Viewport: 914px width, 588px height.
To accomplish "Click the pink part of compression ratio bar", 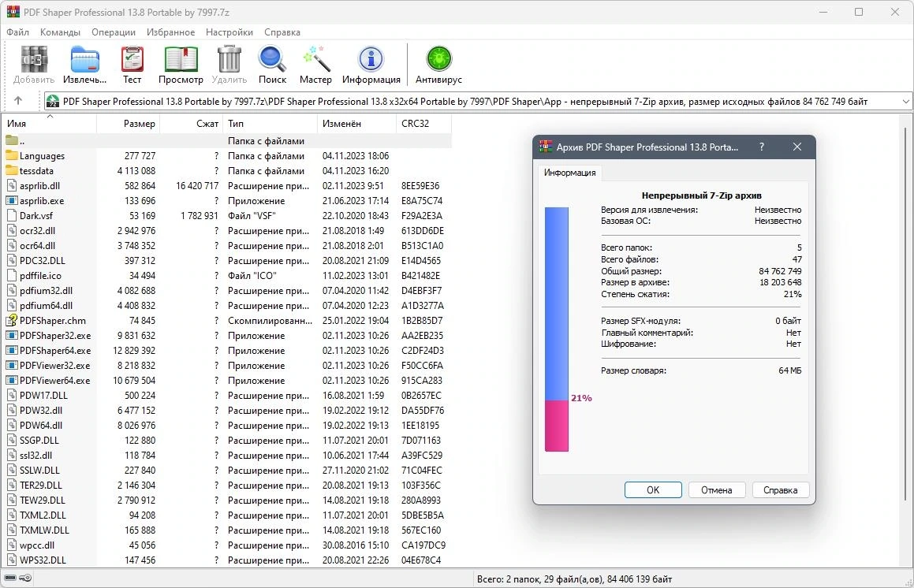I will (x=557, y=426).
